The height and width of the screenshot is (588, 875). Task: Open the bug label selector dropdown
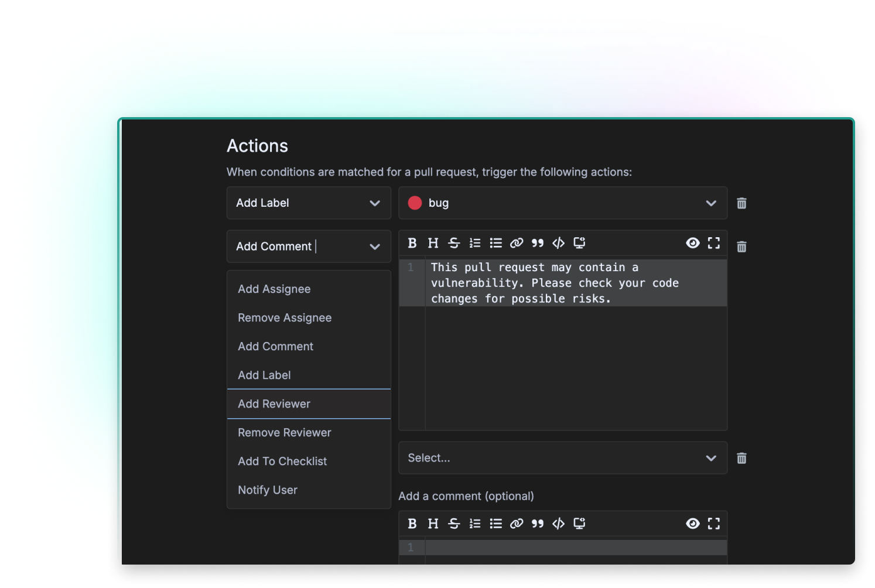710,203
